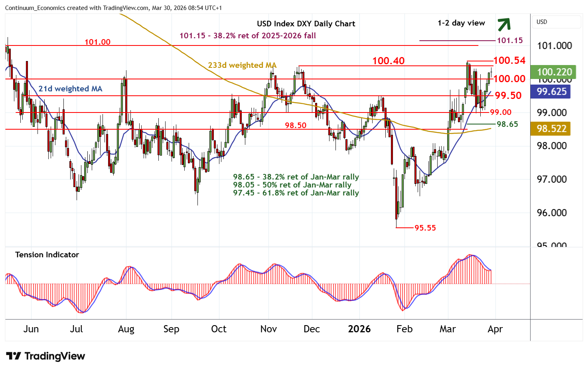588x371 pixels.
Task: Select the Tension Indicator panel title
Action: (x=47, y=255)
